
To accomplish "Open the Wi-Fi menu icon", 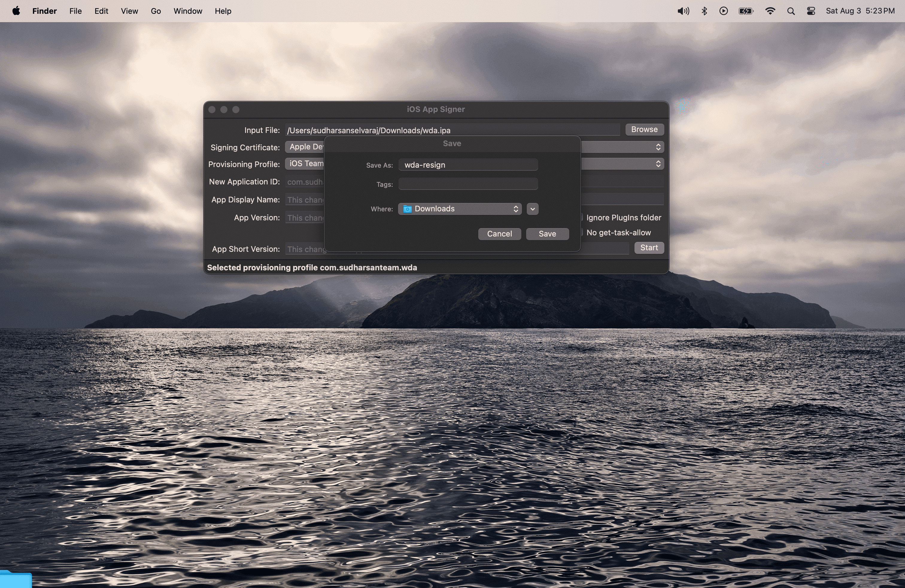I will coord(770,11).
